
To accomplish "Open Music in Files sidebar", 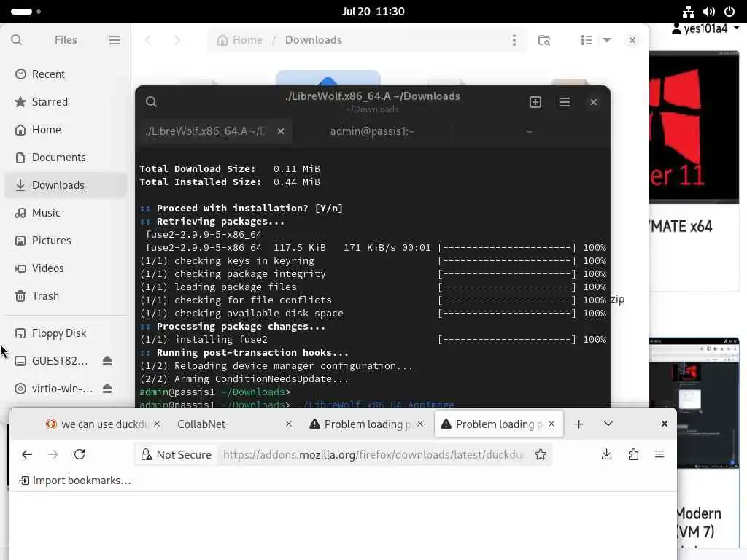I will click(x=66, y=212).
